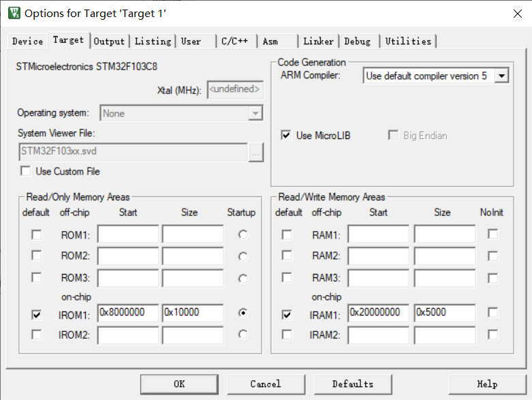Click IROM1 Start field showing 0x8000000

tap(127, 313)
